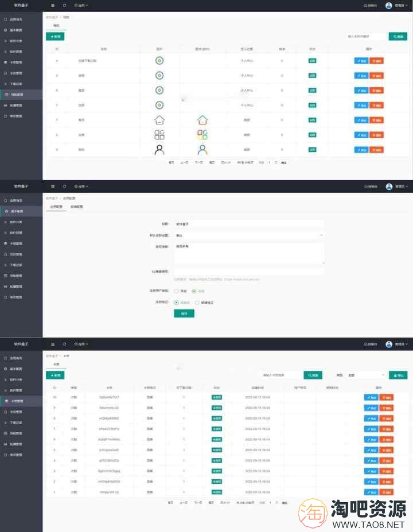Open the black person icon image in the table
The width and height of the screenshot is (413, 532).
pos(159,150)
